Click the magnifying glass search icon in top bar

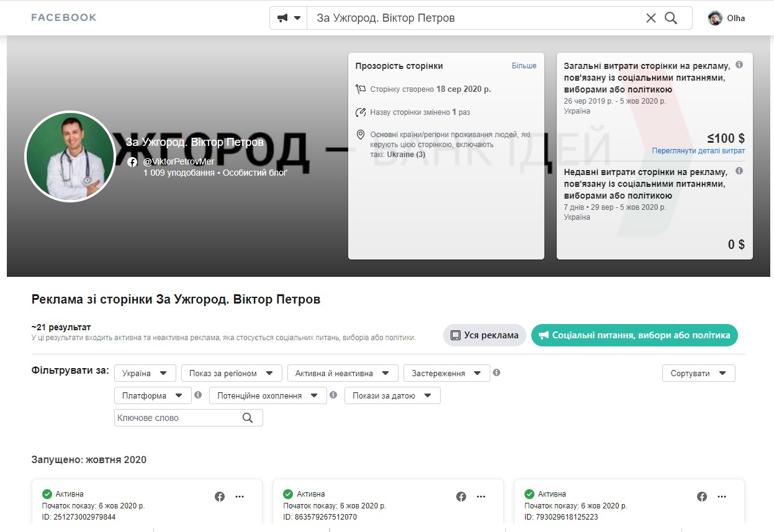(x=671, y=18)
